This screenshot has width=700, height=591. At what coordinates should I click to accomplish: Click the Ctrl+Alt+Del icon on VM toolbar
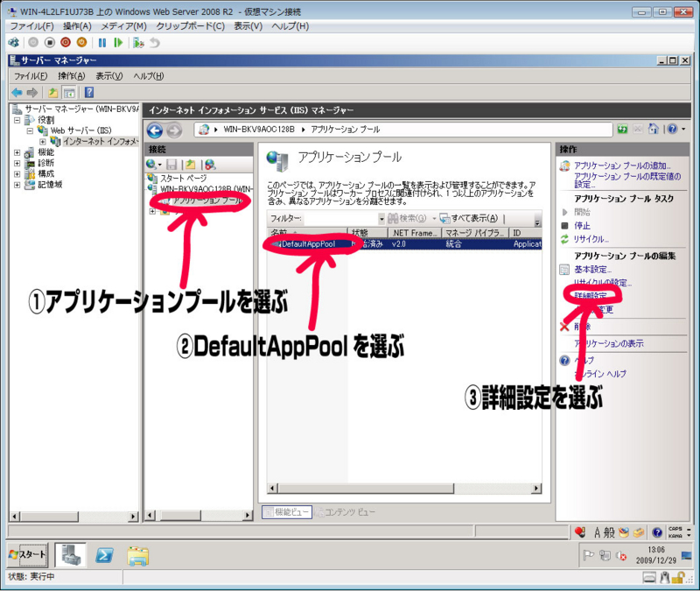pyautogui.click(x=13, y=42)
